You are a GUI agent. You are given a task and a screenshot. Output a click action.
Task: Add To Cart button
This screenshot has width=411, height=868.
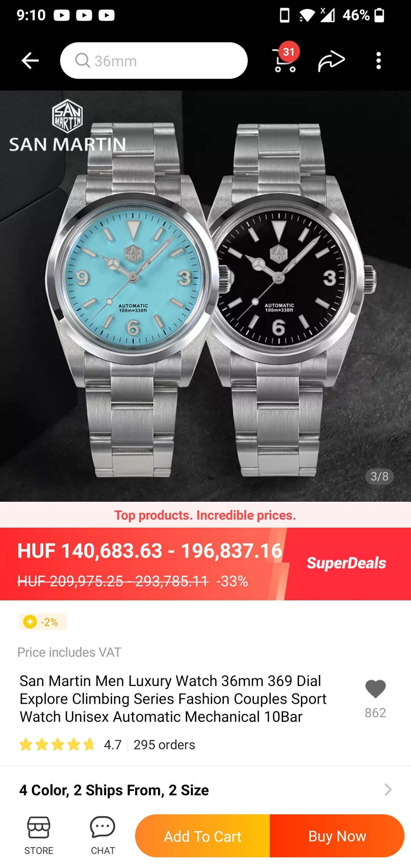(203, 836)
